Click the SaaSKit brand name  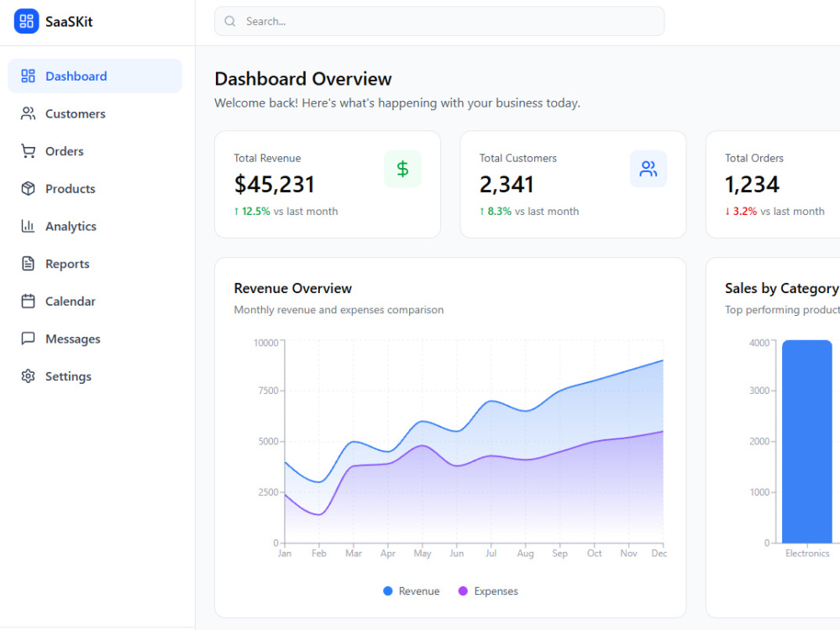point(69,22)
